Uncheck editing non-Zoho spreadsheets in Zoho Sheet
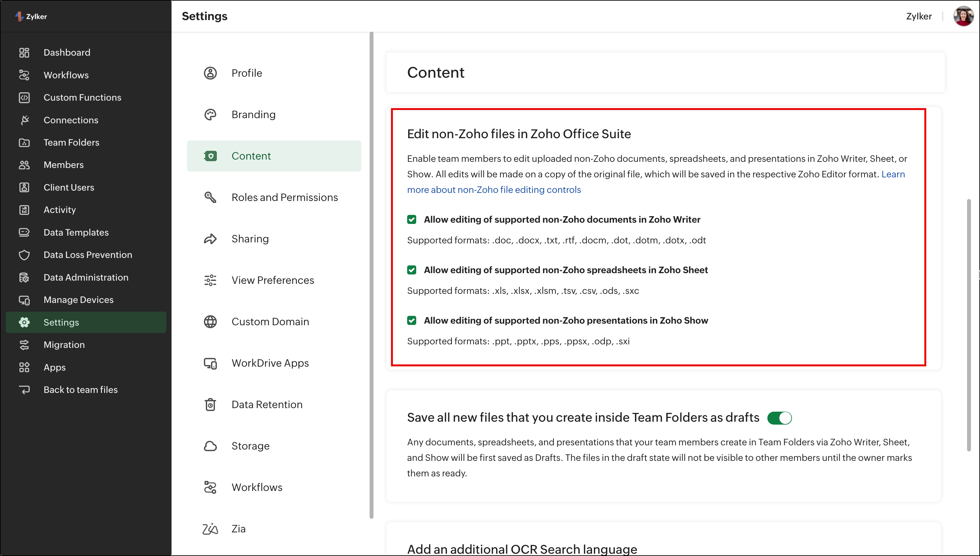 coord(412,270)
